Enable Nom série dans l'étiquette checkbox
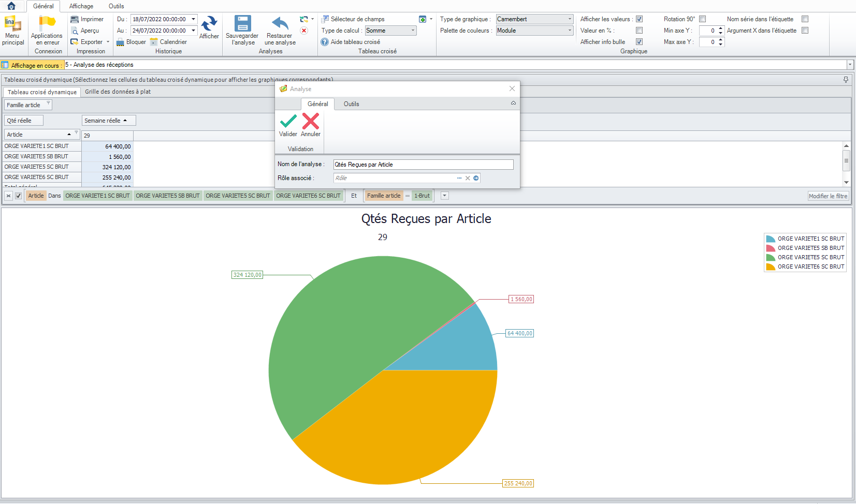This screenshot has height=504, width=856. [805, 19]
